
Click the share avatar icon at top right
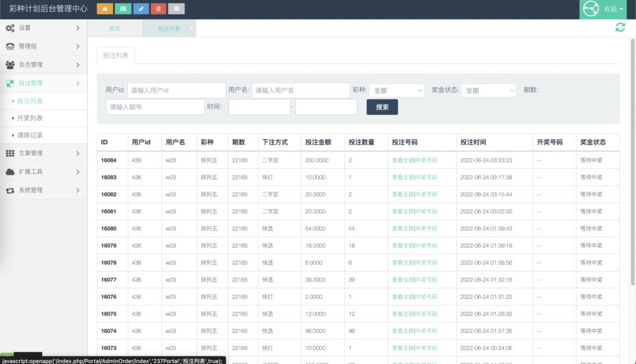591,9
